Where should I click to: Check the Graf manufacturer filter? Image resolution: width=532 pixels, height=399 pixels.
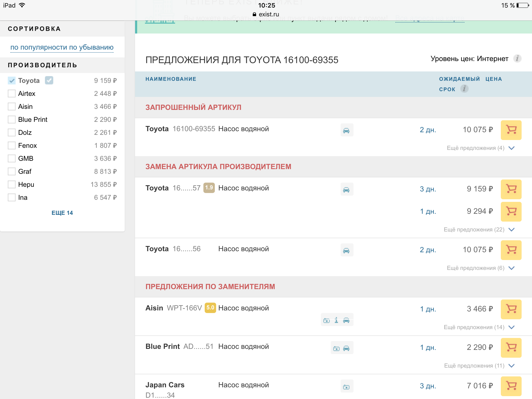click(x=12, y=171)
